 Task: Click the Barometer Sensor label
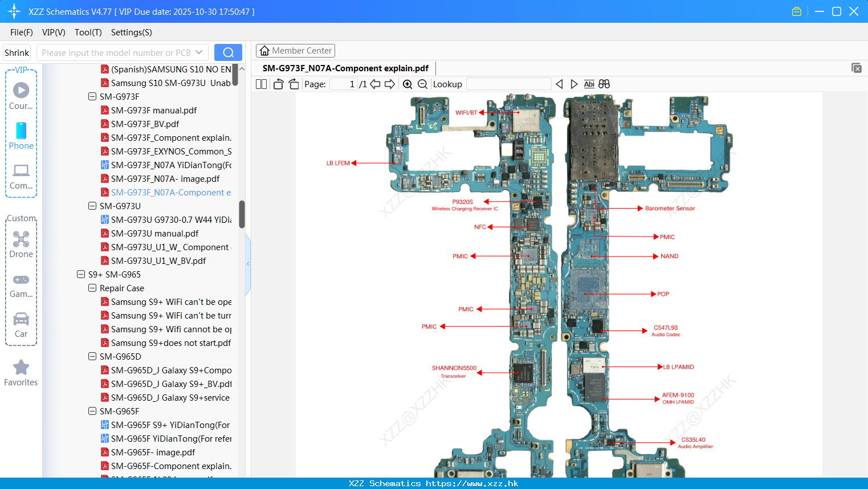[670, 209]
